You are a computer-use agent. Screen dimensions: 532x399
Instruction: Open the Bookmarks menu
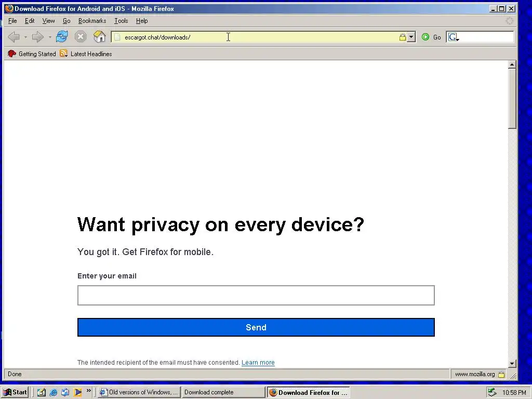coord(92,21)
